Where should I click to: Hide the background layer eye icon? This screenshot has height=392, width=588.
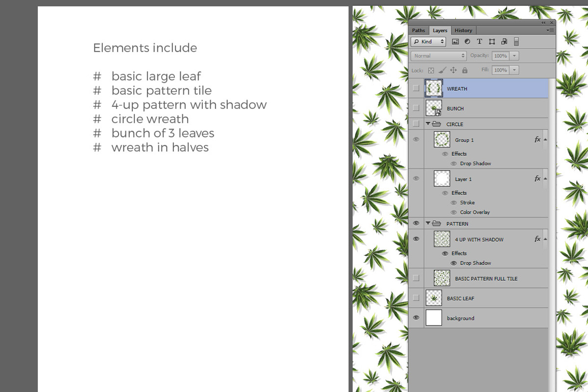click(x=416, y=318)
